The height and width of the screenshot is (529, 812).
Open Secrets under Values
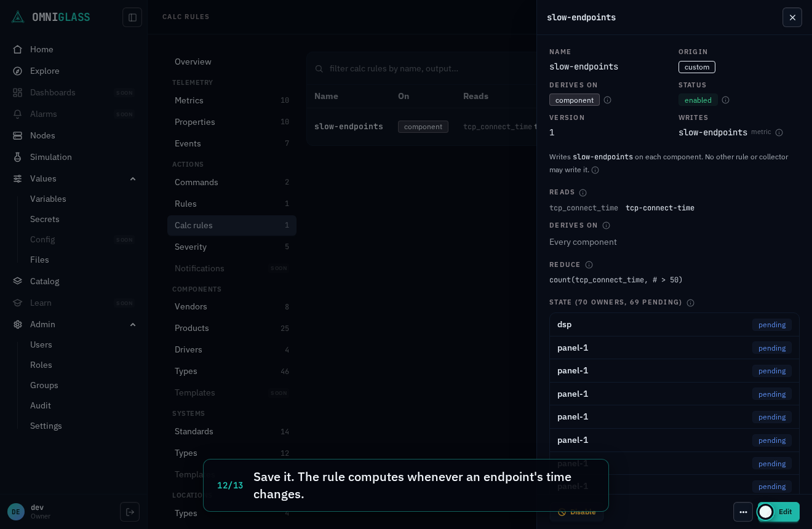45,219
